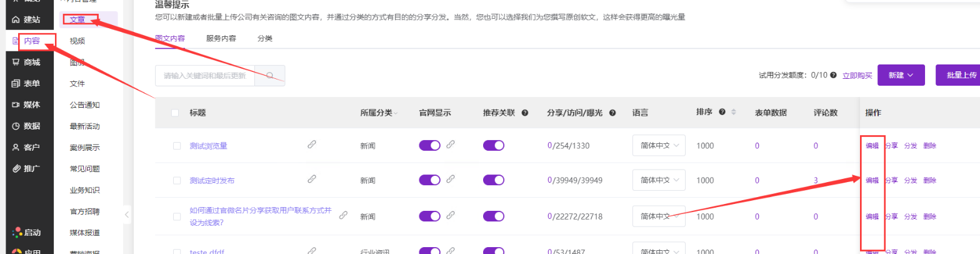Switch to the 服务内容 tab

221,38
